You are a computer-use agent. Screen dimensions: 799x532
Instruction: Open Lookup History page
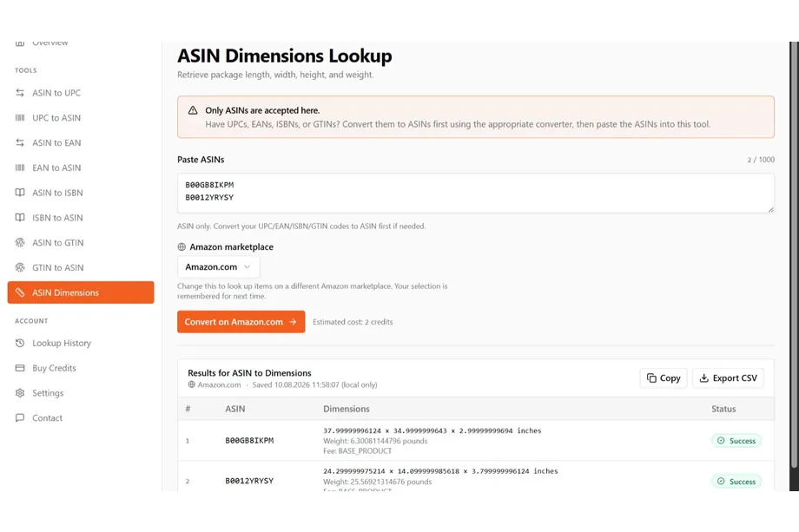click(81, 343)
